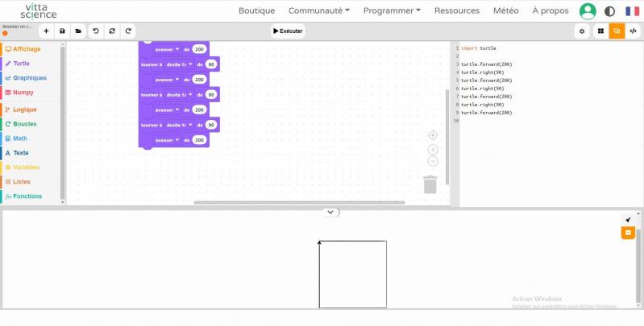
Task: Click the workspace trash can
Action: point(430,184)
